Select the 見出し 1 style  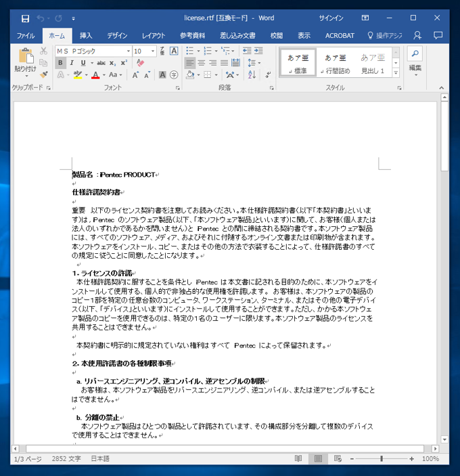[373, 63]
